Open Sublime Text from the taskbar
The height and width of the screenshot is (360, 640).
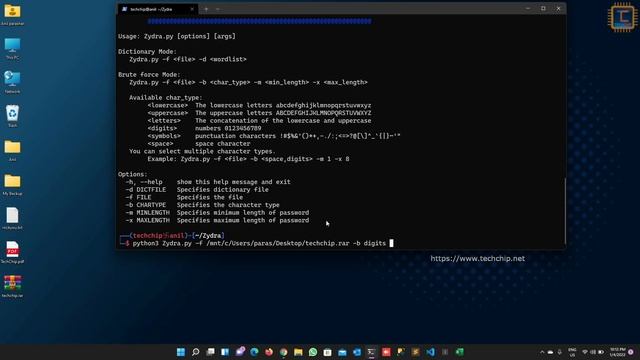coord(416,352)
